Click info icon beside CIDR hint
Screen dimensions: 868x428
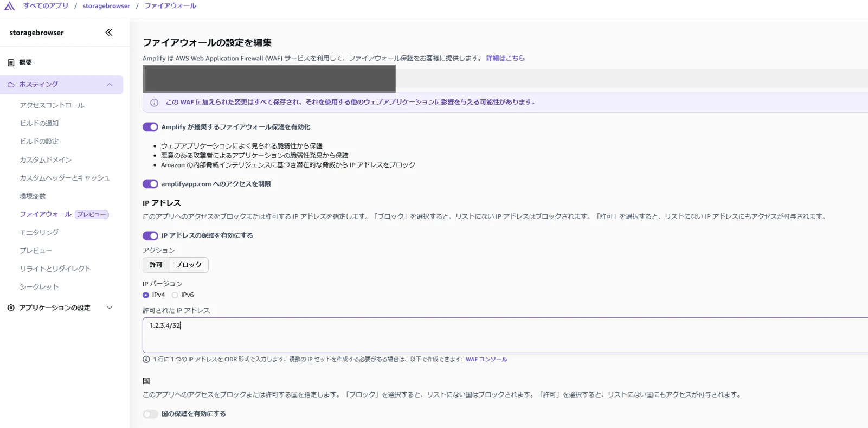coord(146,359)
